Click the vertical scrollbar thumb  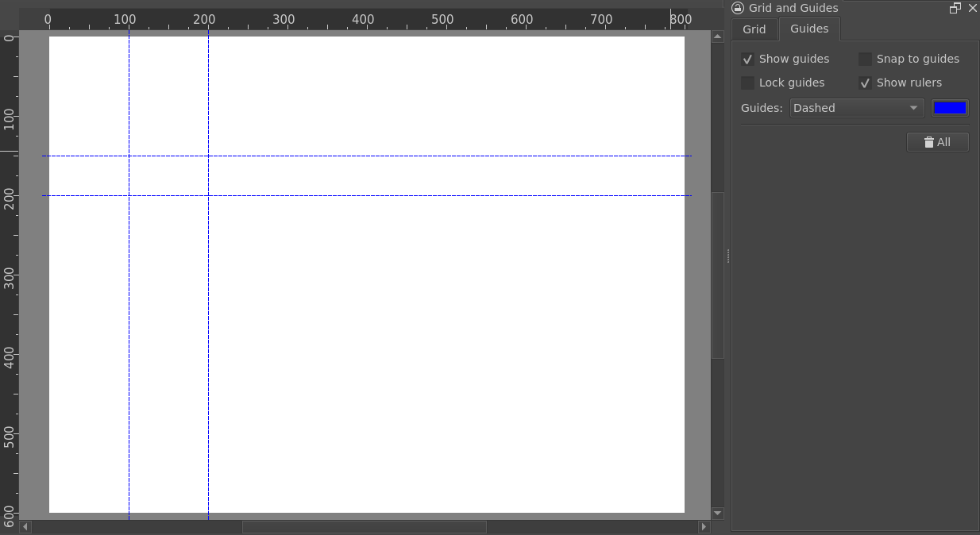[717, 275]
